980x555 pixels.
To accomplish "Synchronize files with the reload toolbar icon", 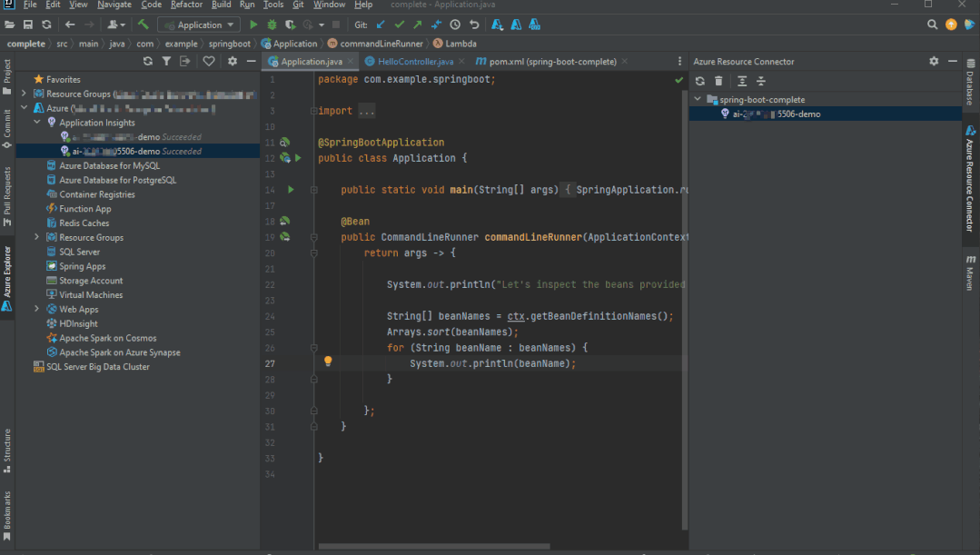I will pos(46,25).
